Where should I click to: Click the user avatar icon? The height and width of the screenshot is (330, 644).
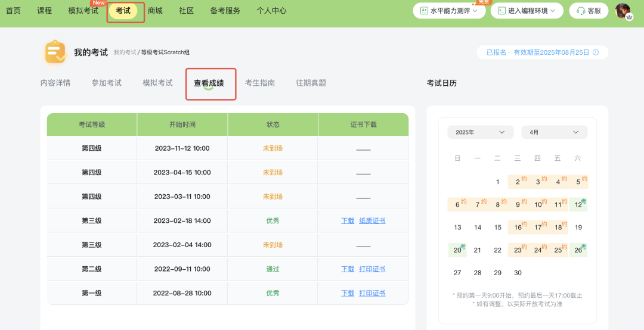click(623, 11)
